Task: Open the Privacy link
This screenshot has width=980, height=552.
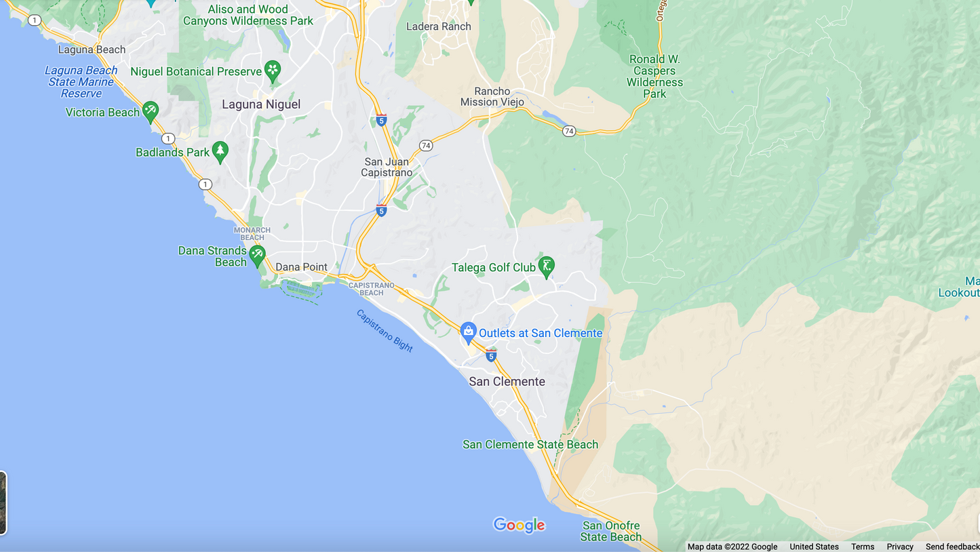Action: (900, 547)
